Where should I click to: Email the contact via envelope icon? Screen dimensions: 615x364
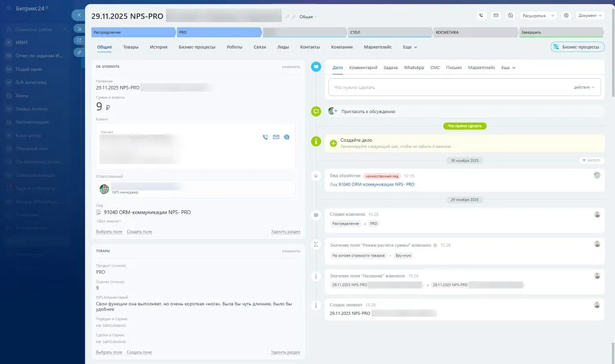click(x=276, y=137)
